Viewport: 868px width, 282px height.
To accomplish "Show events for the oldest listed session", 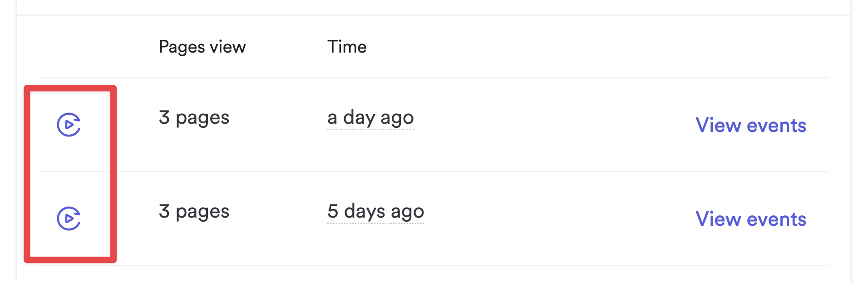I will [750, 219].
